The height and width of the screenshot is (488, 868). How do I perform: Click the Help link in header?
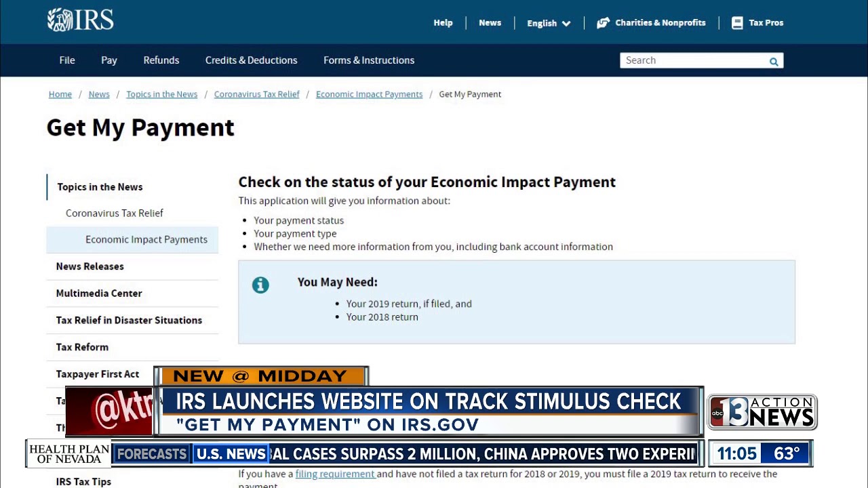click(443, 22)
